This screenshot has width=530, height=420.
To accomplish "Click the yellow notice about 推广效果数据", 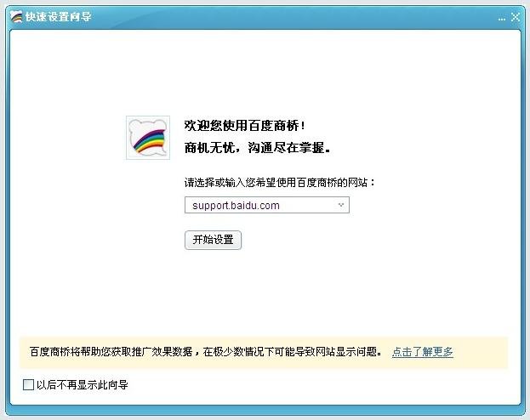I will point(206,352).
